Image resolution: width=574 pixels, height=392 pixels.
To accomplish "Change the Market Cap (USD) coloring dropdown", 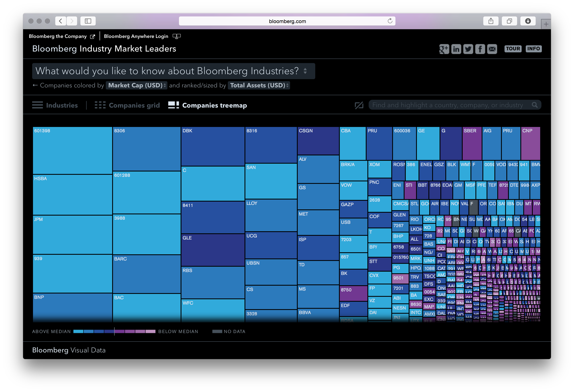I will pyautogui.click(x=136, y=85).
